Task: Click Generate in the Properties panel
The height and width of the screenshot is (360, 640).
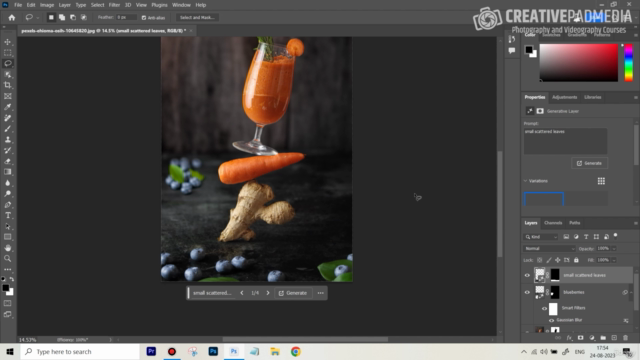Action: 589,163
